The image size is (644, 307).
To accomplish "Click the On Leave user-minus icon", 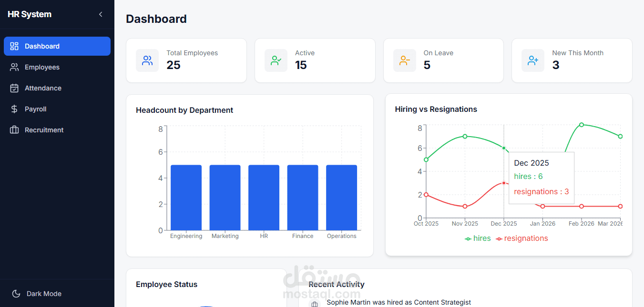I will click(405, 60).
